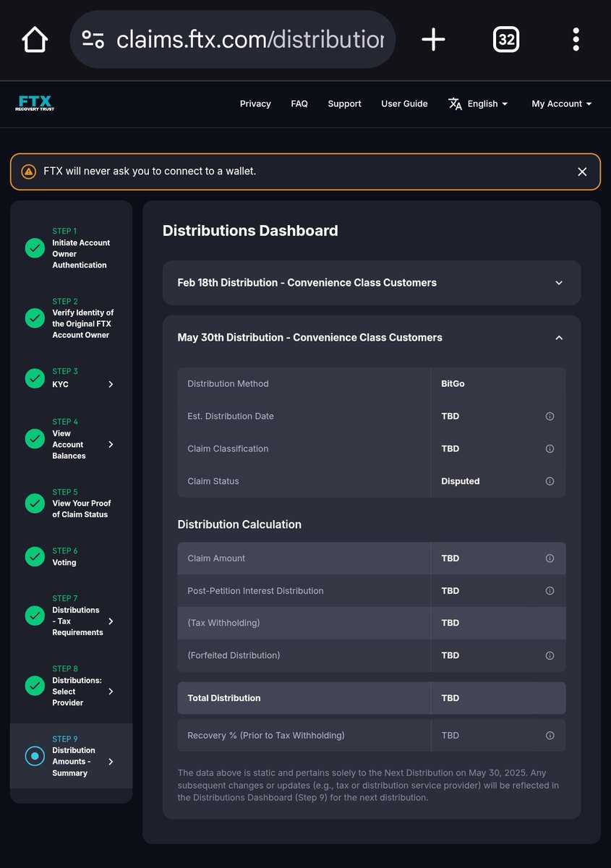
Task: Click the Step 4 green checkmark icon
Action: [x=35, y=439]
